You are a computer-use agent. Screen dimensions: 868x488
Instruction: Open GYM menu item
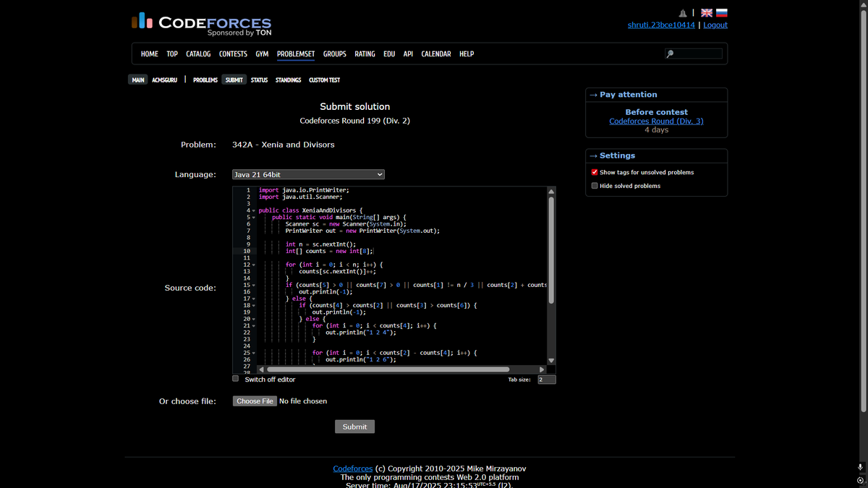tap(262, 54)
